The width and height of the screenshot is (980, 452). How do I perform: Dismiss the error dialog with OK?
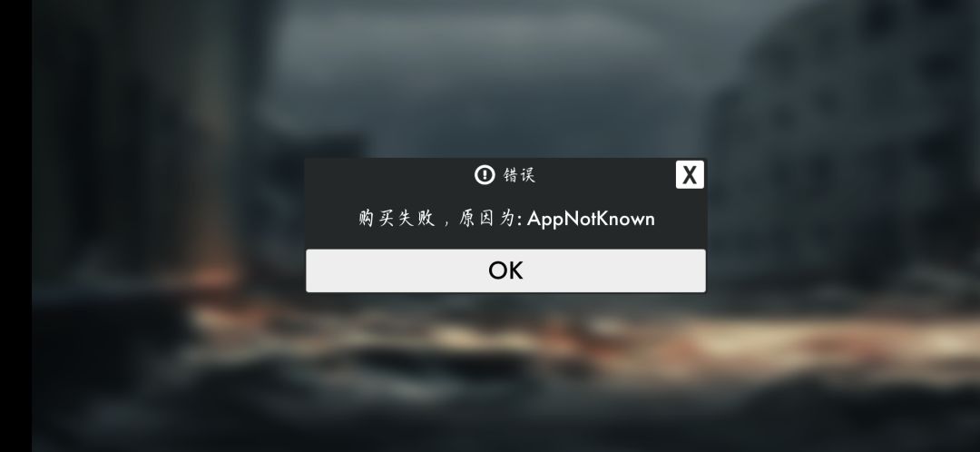coord(505,270)
